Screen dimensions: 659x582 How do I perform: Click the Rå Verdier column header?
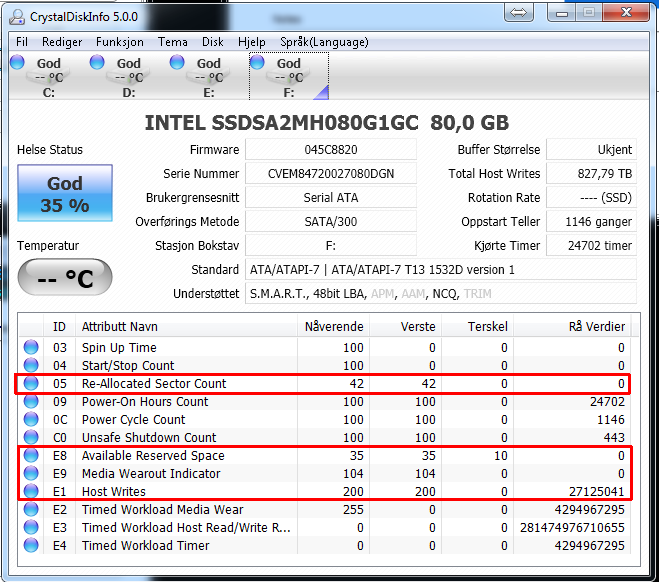tap(572, 327)
